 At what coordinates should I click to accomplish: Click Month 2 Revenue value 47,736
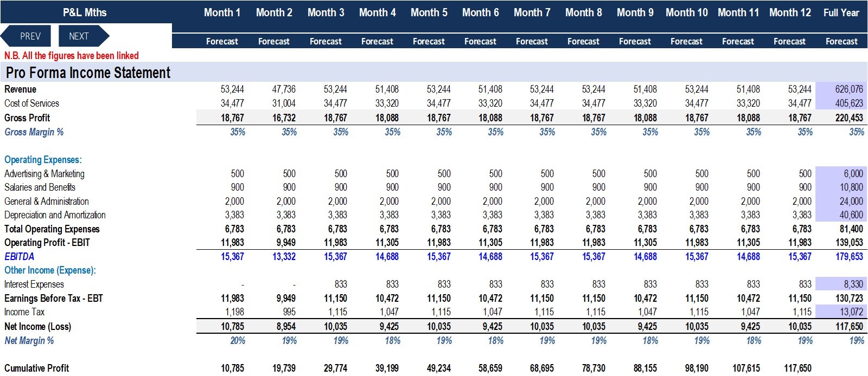point(284,89)
